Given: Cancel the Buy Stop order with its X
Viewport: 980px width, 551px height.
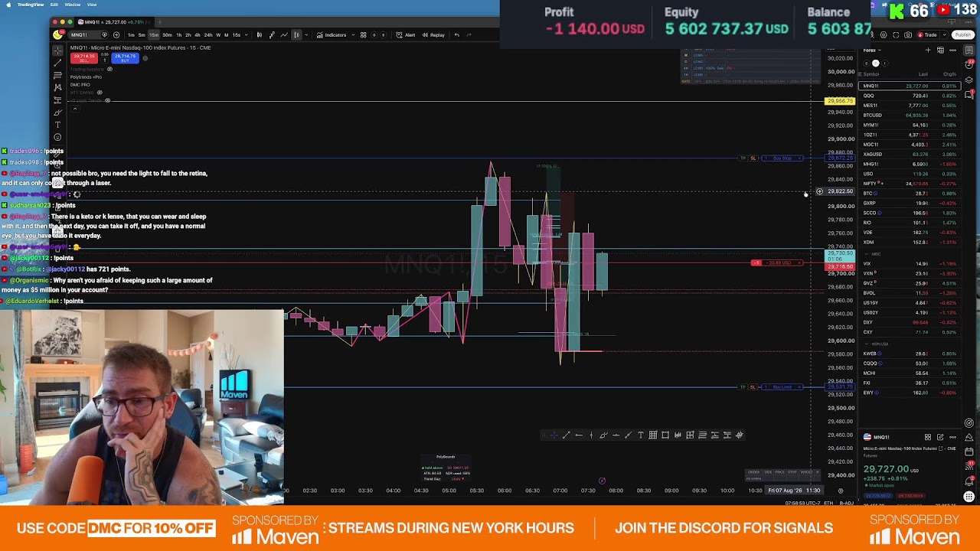Looking at the screenshot, I should pyautogui.click(x=799, y=158).
